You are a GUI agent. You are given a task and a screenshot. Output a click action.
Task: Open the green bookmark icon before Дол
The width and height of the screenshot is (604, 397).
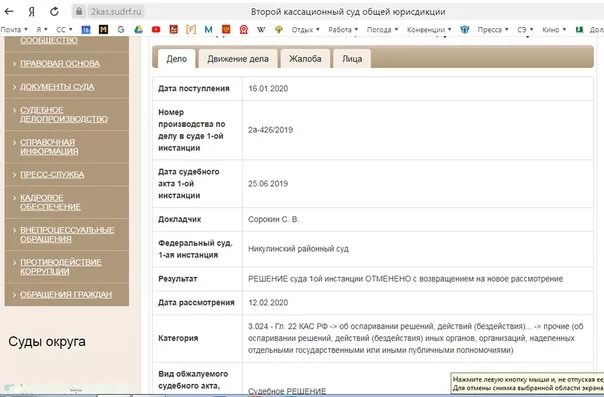tap(579, 29)
